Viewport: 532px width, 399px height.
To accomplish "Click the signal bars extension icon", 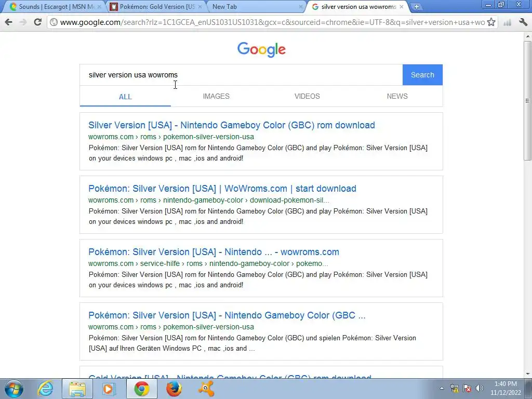I will [507, 23].
